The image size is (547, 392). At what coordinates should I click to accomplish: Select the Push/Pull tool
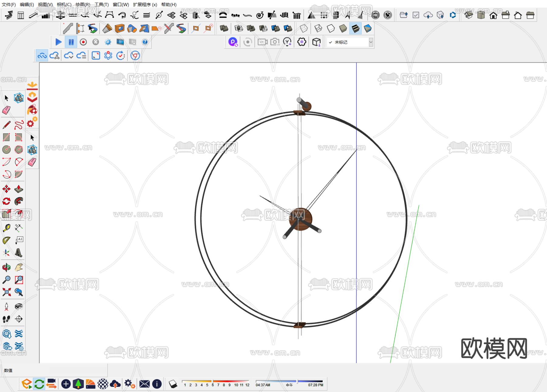19,189
